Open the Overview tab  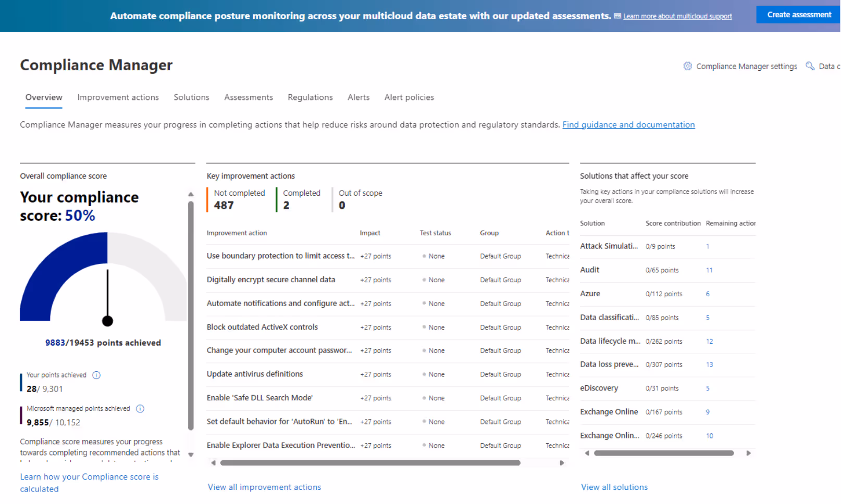(44, 97)
